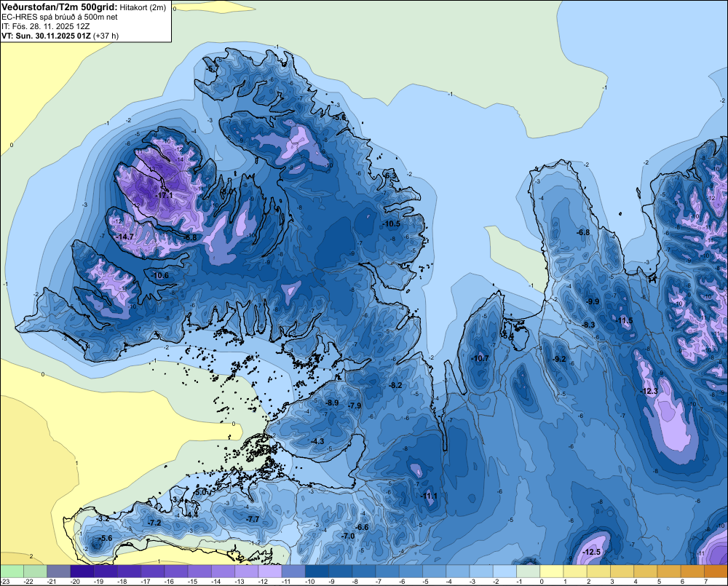The height and width of the screenshot is (586, 728).
Task: Click the -7.7 temperature value
Action: [253, 519]
